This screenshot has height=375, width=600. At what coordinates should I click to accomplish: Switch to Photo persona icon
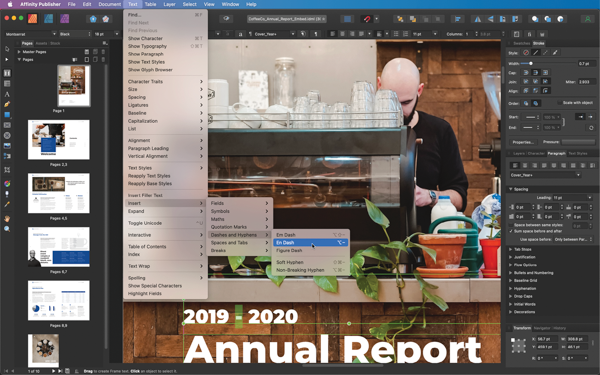click(64, 18)
